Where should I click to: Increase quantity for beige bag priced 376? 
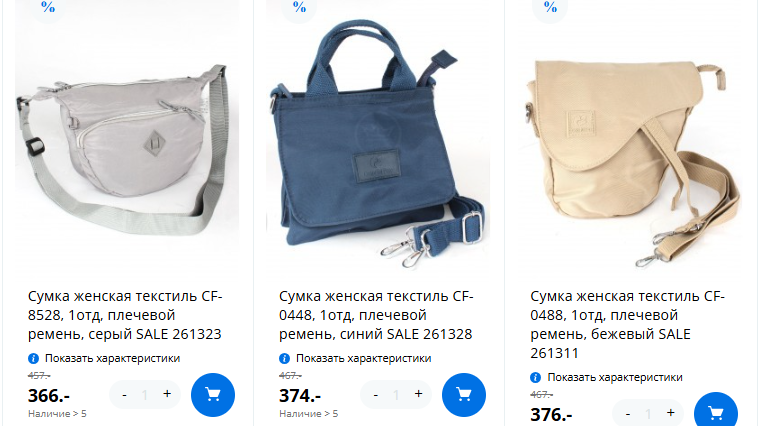[671, 412]
